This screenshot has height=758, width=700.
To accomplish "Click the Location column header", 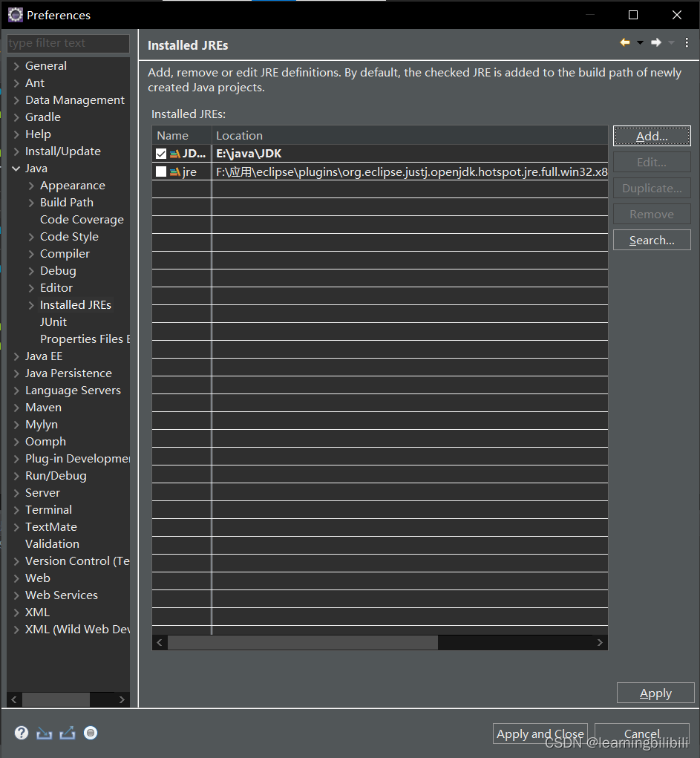I will tap(410, 135).
